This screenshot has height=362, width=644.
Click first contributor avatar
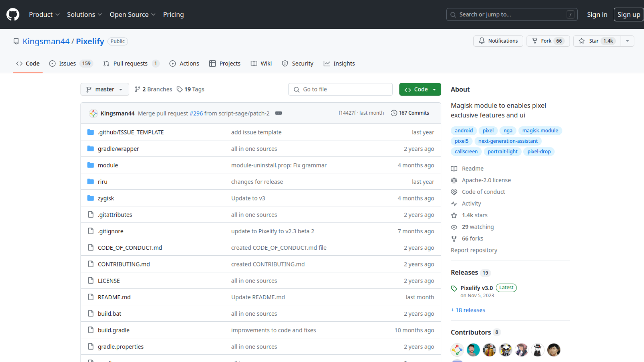tap(457, 350)
